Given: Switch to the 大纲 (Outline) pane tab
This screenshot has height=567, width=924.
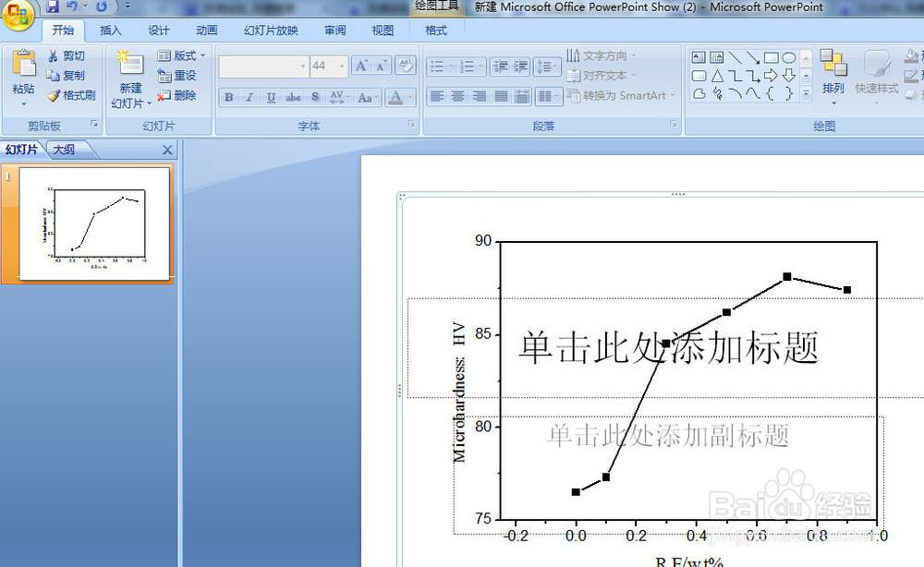Looking at the screenshot, I should tap(65, 150).
